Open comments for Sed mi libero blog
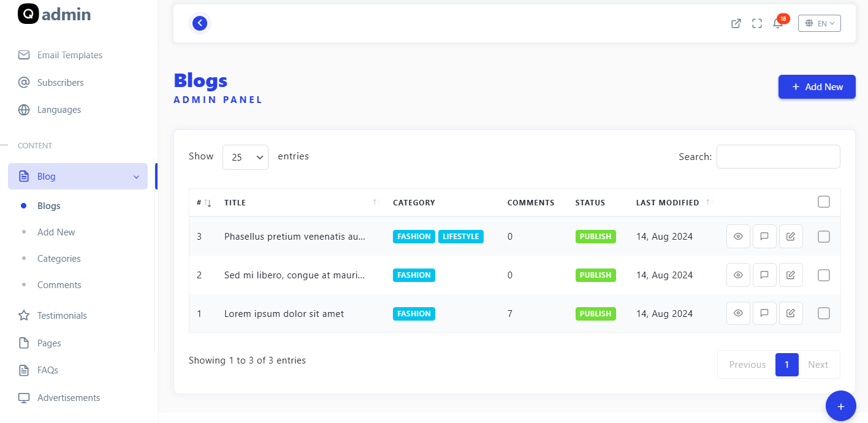Screen dimensions: 868x423 pyautogui.click(x=764, y=275)
